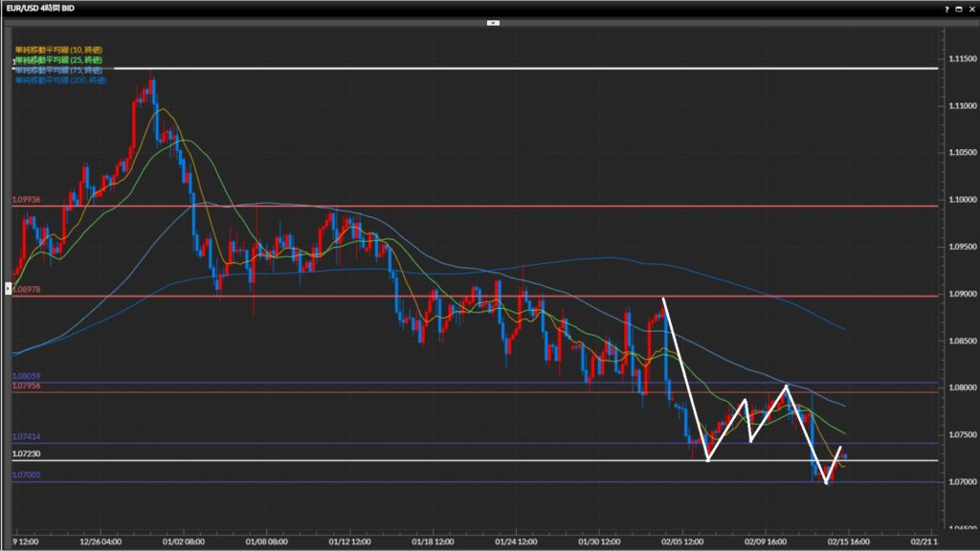Select the 10-period moving average label
The width and height of the screenshot is (980, 551).
click(x=58, y=49)
